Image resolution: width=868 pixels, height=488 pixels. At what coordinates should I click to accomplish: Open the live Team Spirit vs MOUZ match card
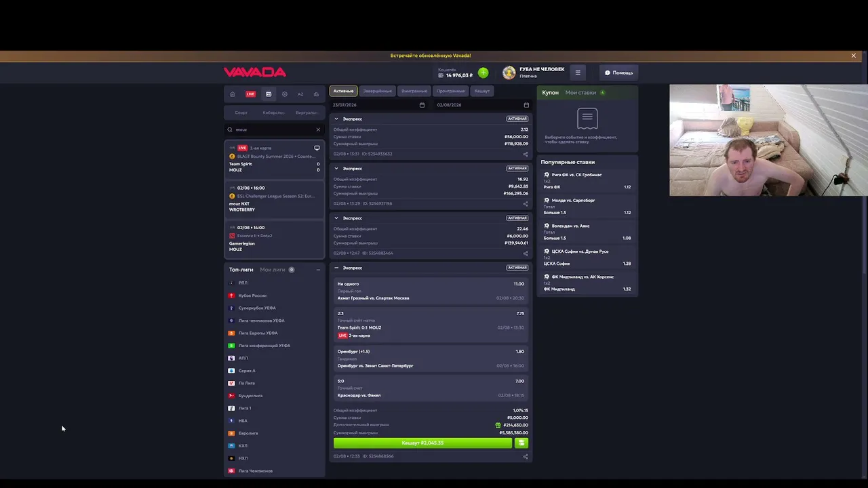[275, 159]
